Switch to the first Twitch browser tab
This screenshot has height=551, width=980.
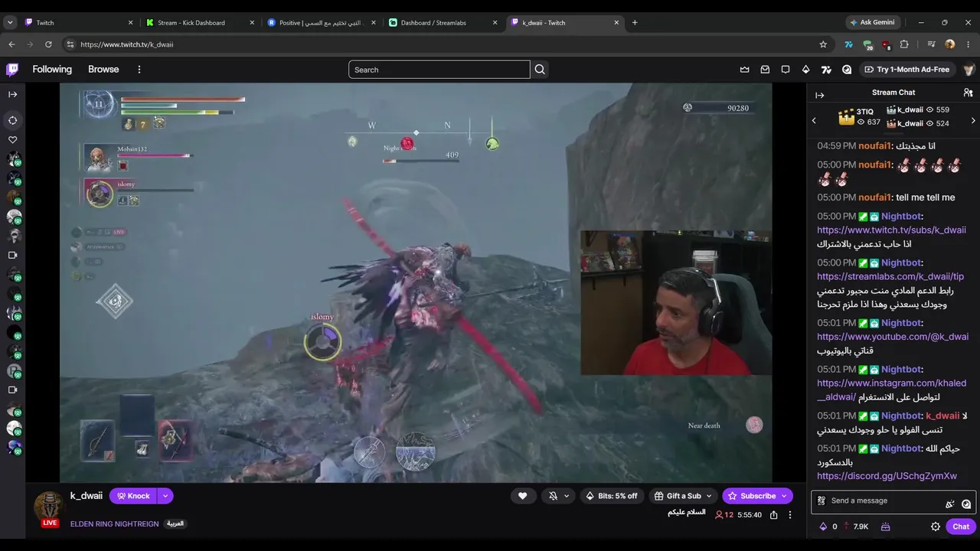point(79,23)
